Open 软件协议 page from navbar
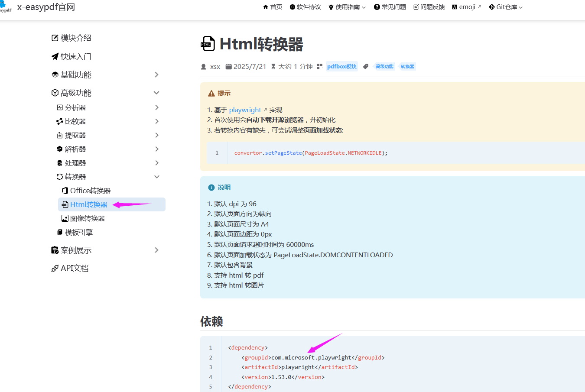585x392 pixels. pos(305,7)
